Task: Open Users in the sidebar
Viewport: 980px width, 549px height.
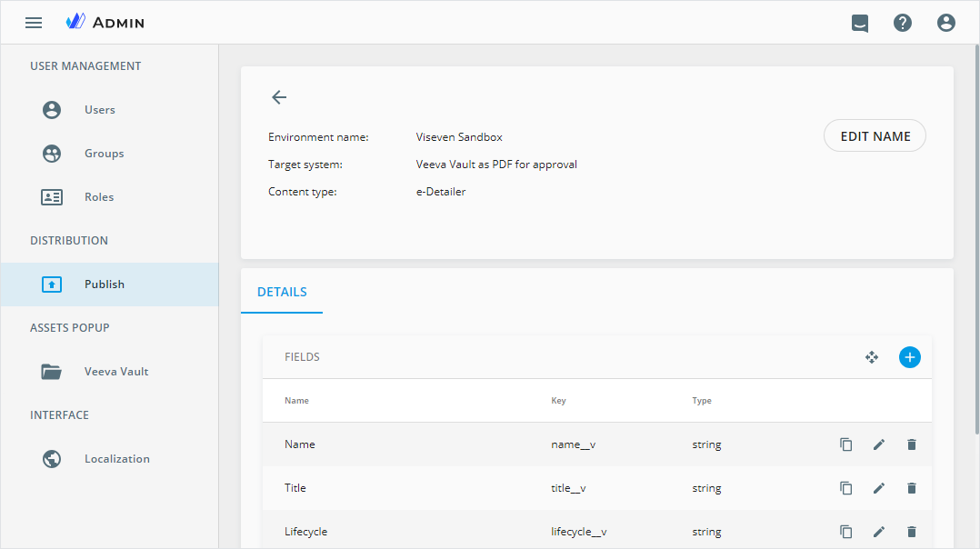Action: click(99, 110)
